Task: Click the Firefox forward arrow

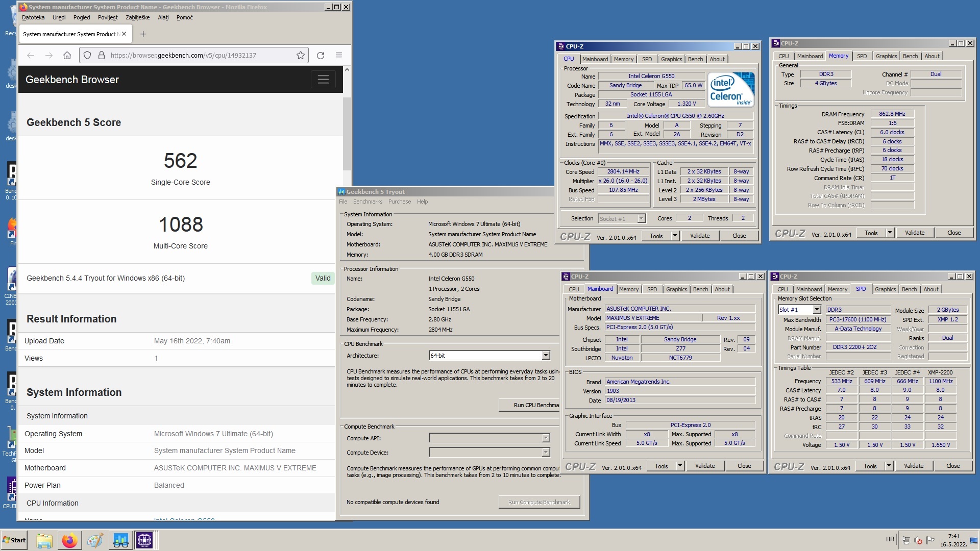Action: click(x=49, y=55)
